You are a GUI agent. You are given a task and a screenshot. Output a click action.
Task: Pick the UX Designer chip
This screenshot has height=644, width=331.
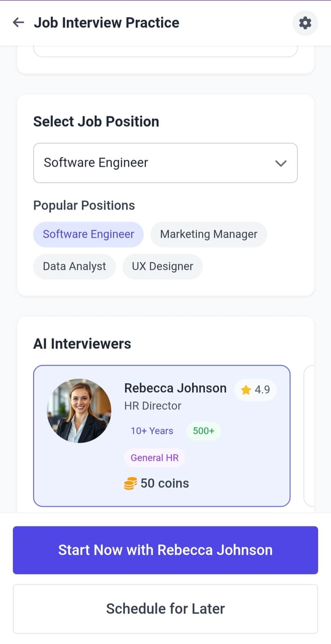pyautogui.click(x=162, y=266)
